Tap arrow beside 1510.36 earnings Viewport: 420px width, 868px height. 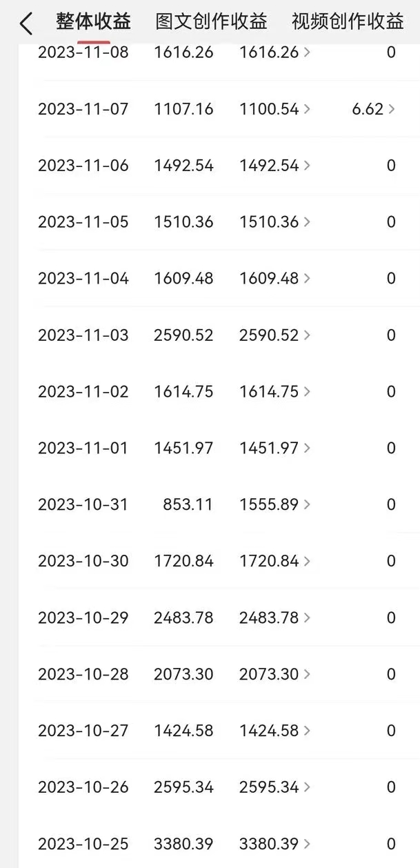click(x=307, y=222)
